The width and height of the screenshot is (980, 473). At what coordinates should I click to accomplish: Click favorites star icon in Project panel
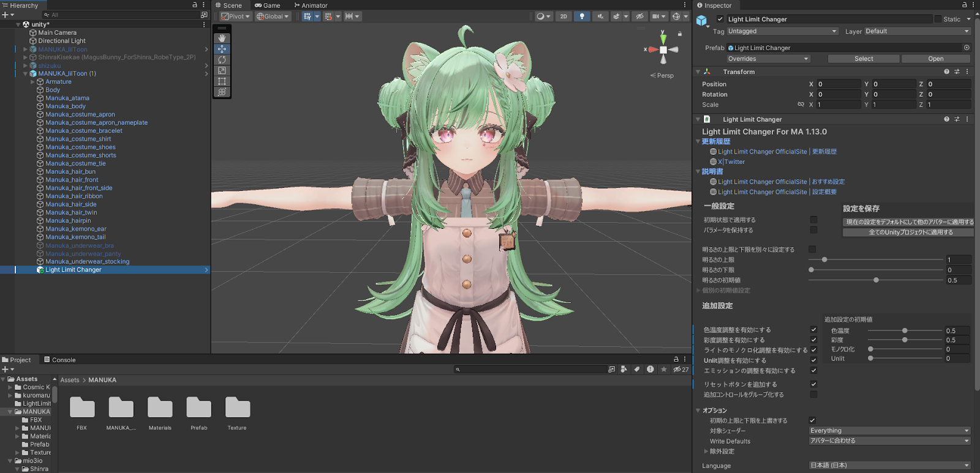(x=663, y=369)
